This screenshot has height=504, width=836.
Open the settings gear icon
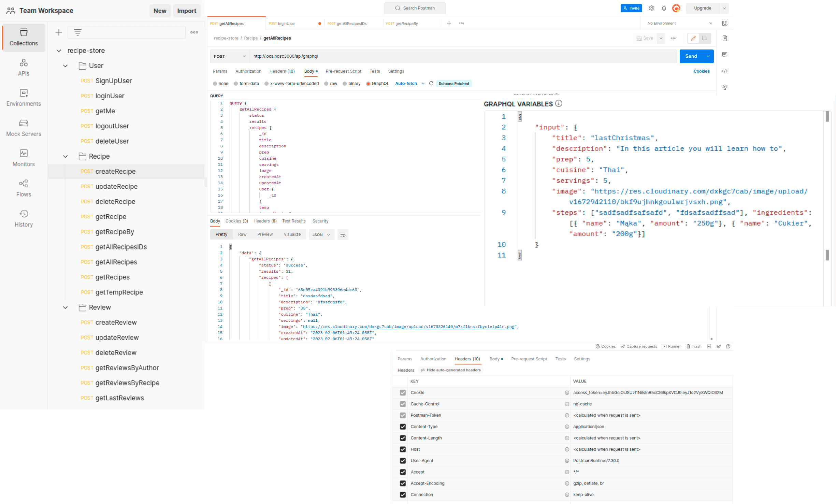pos(651,8)
